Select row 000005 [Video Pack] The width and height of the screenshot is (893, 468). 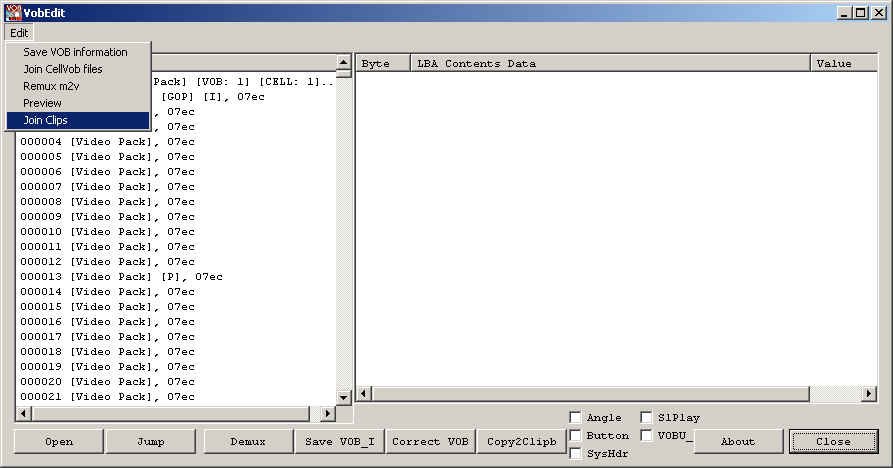pyautogui.click(x=107, y=157)
